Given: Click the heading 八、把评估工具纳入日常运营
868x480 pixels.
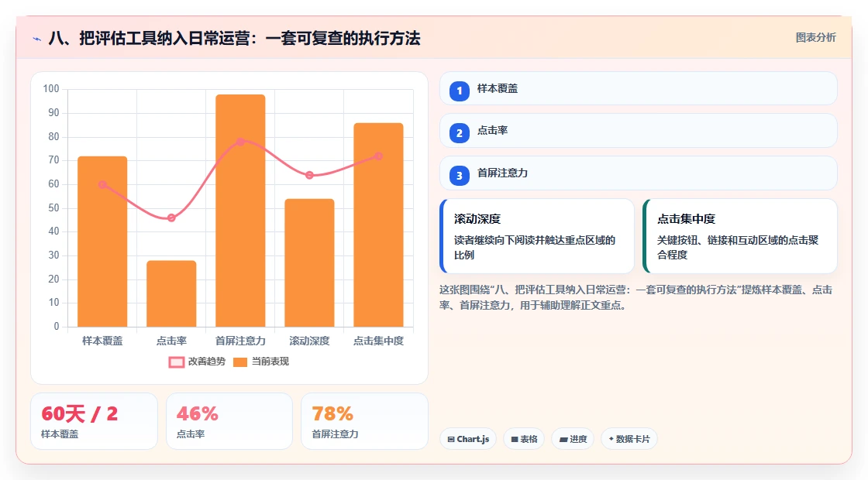Looking at the screenshot, I should click(235, 38).
